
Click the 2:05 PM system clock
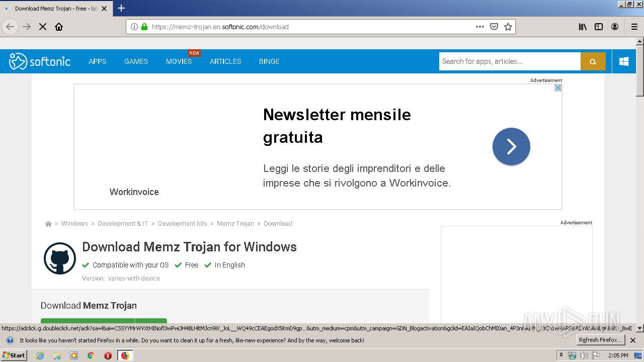pyautogui.click(x=618, y=355)
